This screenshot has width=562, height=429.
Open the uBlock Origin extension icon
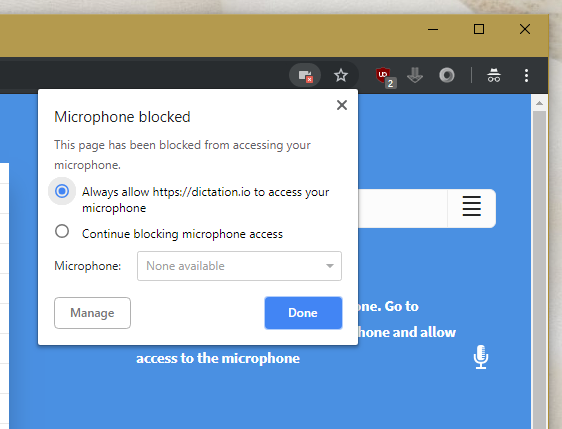point(385,77)
